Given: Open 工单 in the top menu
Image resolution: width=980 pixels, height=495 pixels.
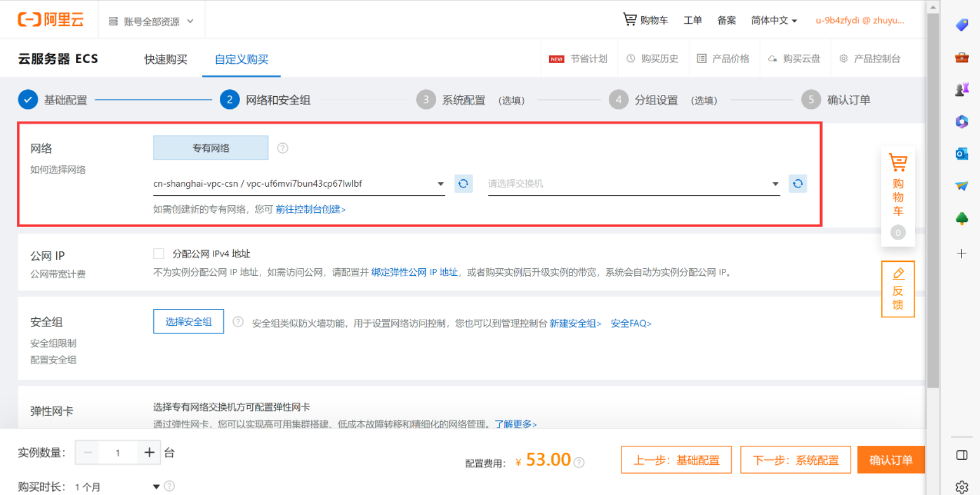Looking at the screenshot, I should 692,20.
